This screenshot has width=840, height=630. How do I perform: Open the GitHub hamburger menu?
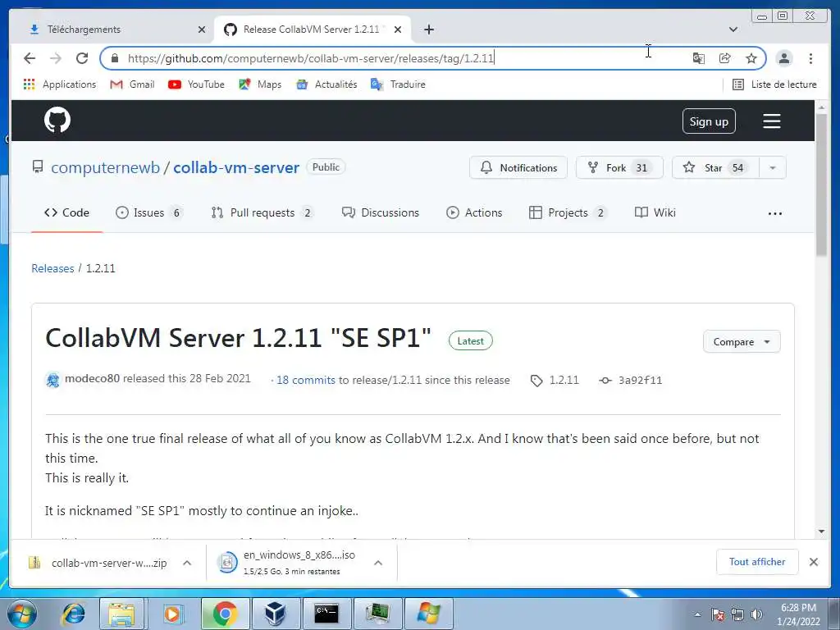pos(771,121)
